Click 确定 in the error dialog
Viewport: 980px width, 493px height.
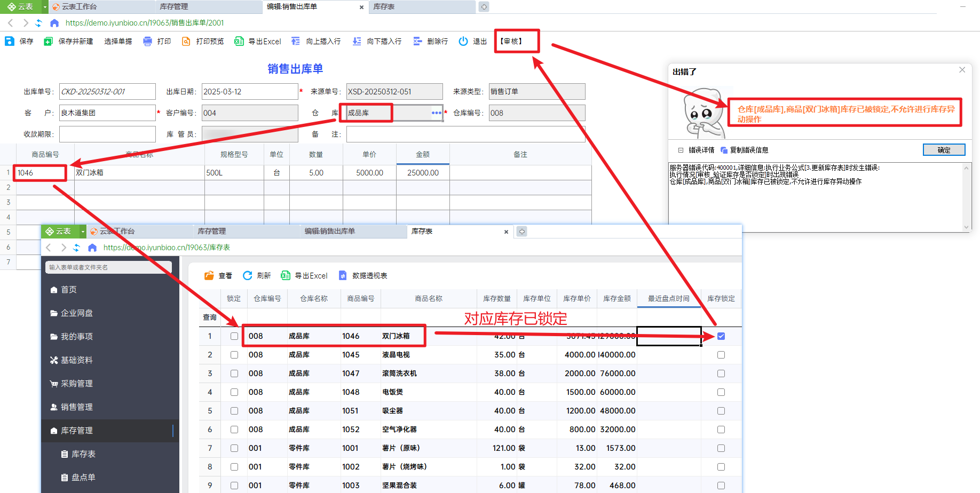(x=944, y=150)
